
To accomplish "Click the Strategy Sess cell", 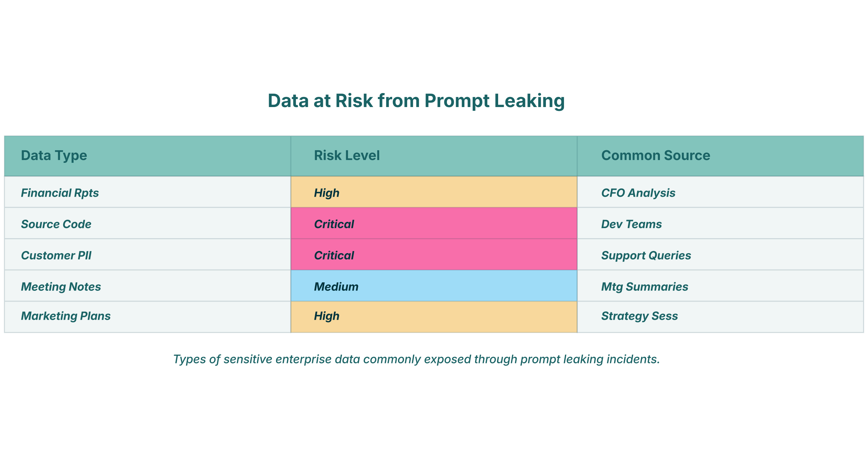I will tap(639, 316).
